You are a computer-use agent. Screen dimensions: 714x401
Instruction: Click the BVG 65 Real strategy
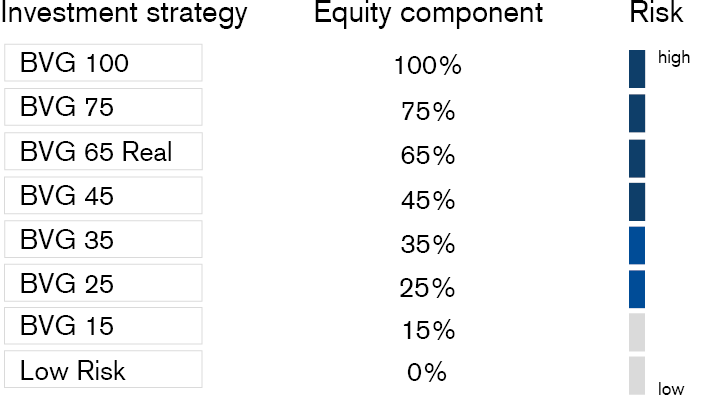(x=103, y=151)
